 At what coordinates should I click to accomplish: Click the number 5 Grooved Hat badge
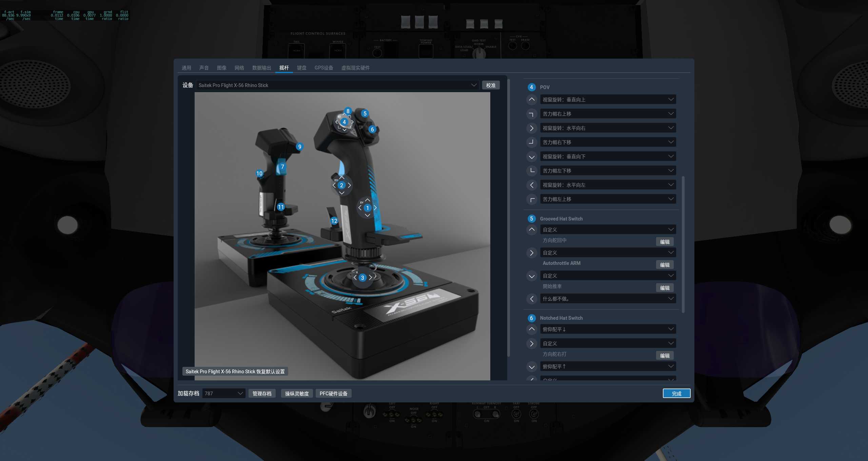531,218
